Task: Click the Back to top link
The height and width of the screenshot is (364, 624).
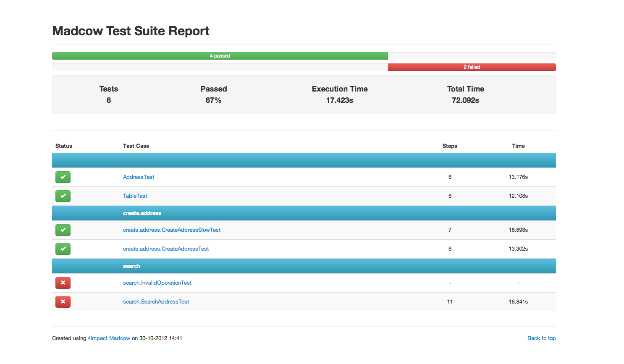Action: [x=541, y=338]
